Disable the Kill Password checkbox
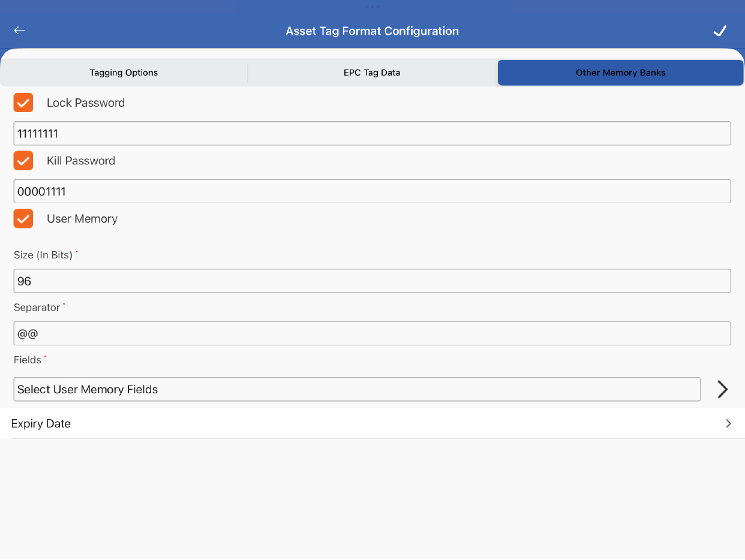 tap(23, 161)
